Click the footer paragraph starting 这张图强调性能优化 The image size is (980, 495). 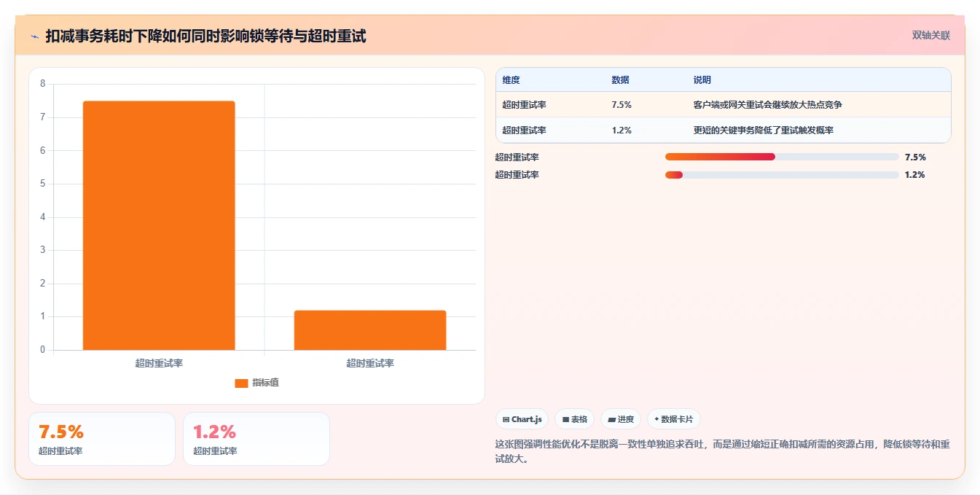click(x=722, y=451)
